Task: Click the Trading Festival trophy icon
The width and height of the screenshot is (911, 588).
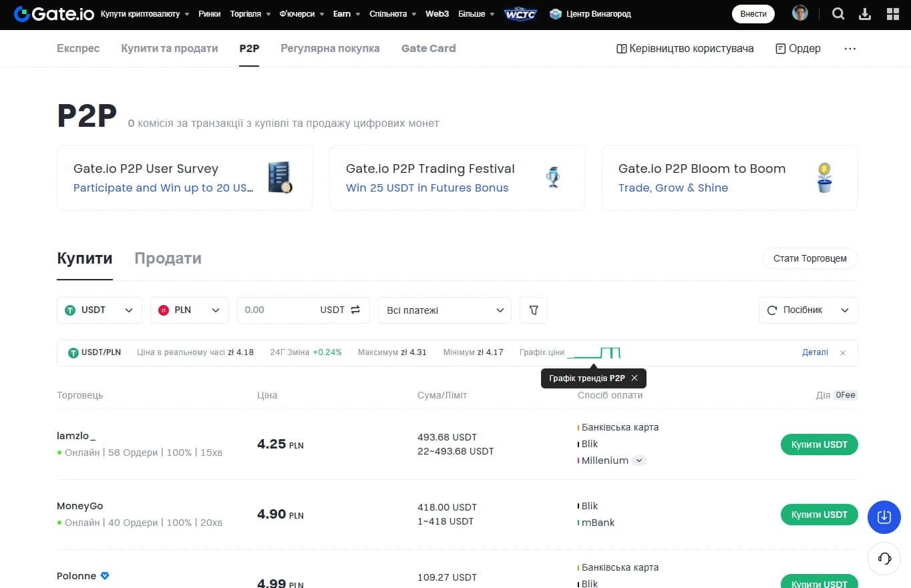Action: click(552, 178)
